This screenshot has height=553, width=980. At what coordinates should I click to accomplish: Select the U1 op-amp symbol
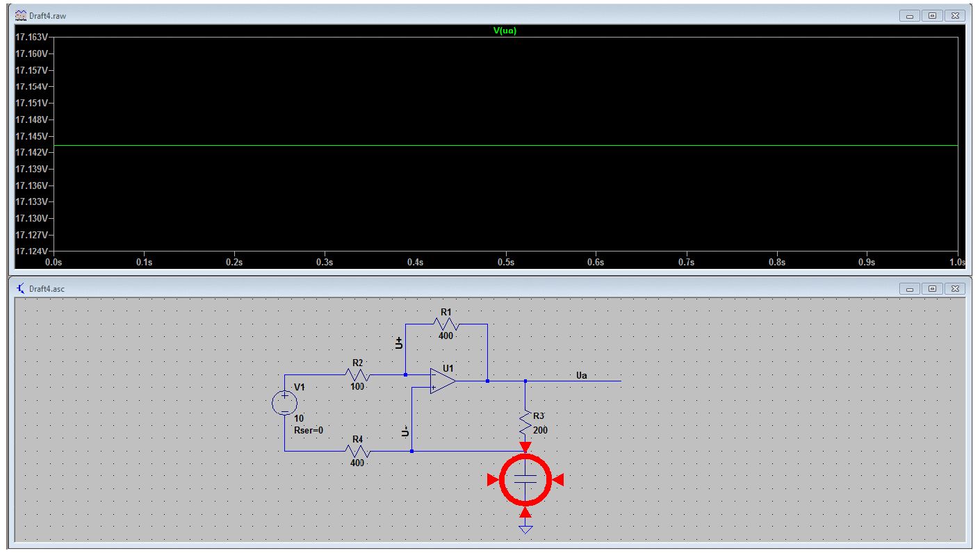pos(443,381)
